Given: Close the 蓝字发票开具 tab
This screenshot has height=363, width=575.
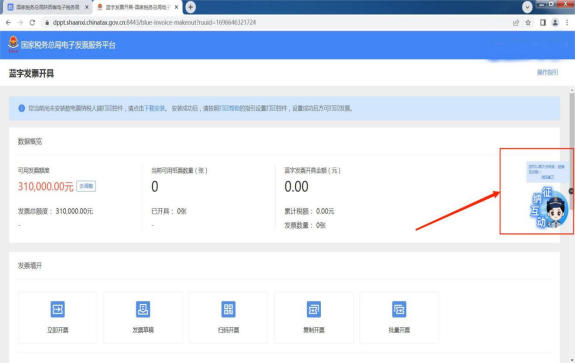Looking at the screenshot, I should (x=176, y=7).
